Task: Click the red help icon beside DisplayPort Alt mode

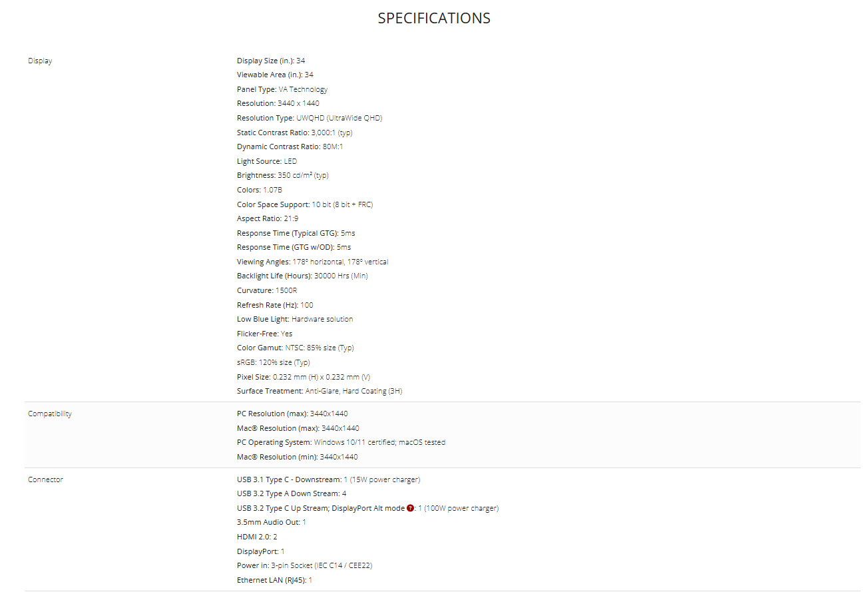Action: click(410, 508)
